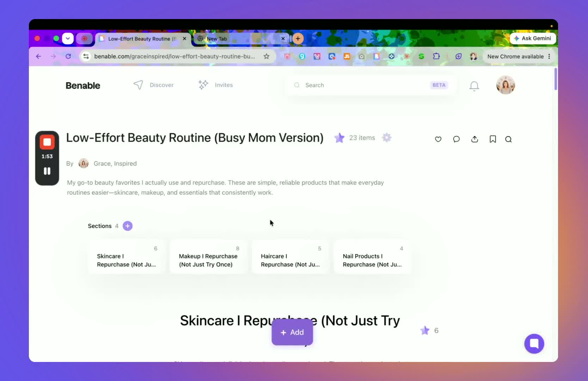View site information icon in address bar

(x=86, y=56)
